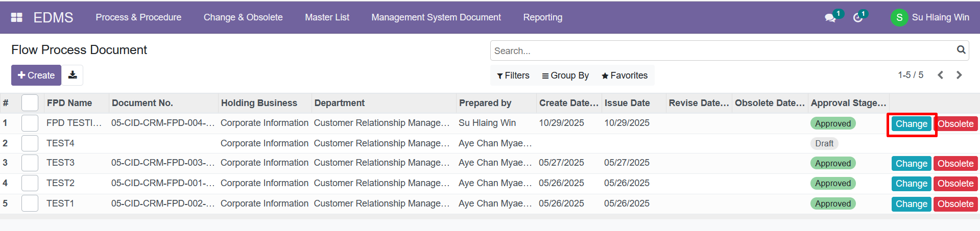The height and width of the screenshot is (231, 980).
Task: Click the download import icon button
Action: (73, 75)
